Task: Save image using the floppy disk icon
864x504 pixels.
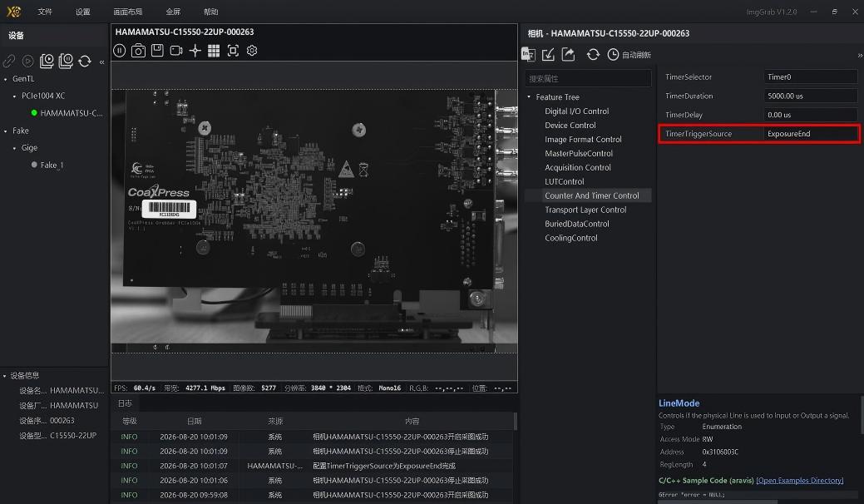Action: [157, 51]
